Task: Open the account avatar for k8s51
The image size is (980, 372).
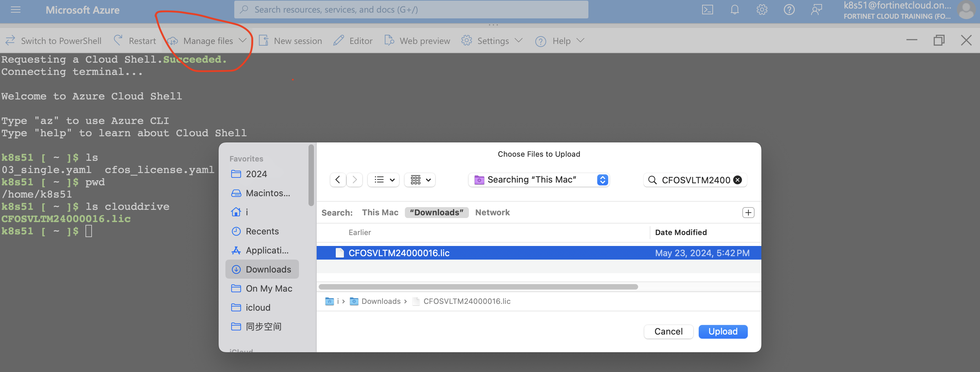Action: pos(967,10)
